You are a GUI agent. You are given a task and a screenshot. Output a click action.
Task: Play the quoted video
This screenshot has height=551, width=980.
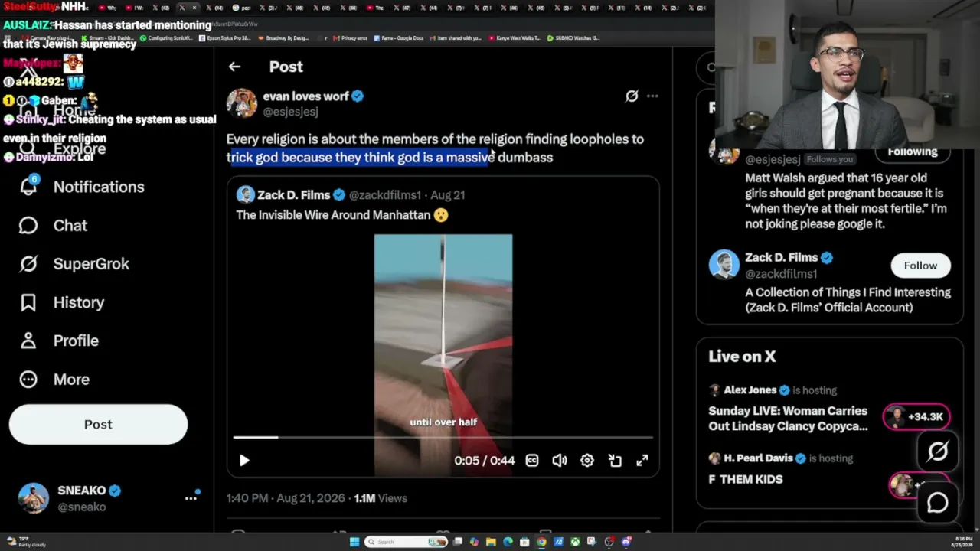click(x=244, y=460)
